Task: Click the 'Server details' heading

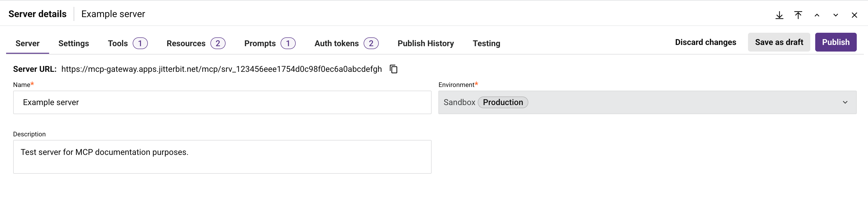Action: pyautogui.click(x=37, y=14)
